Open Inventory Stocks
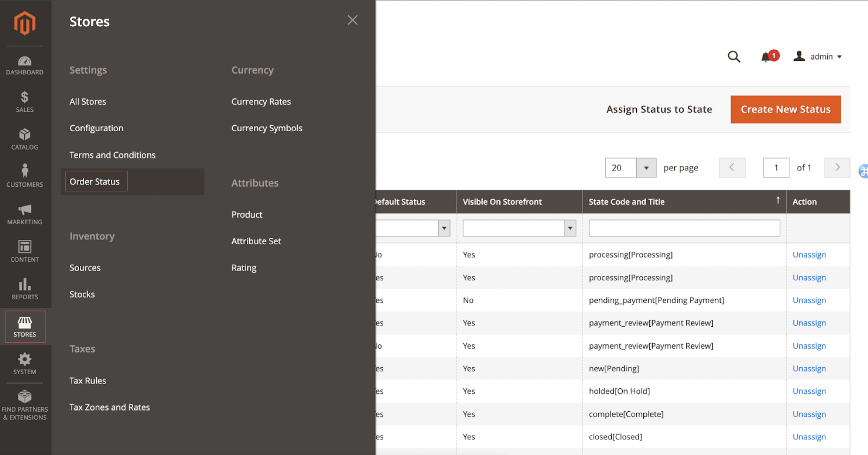Screen dimensions: 868x455 click(x=82, y=294)
